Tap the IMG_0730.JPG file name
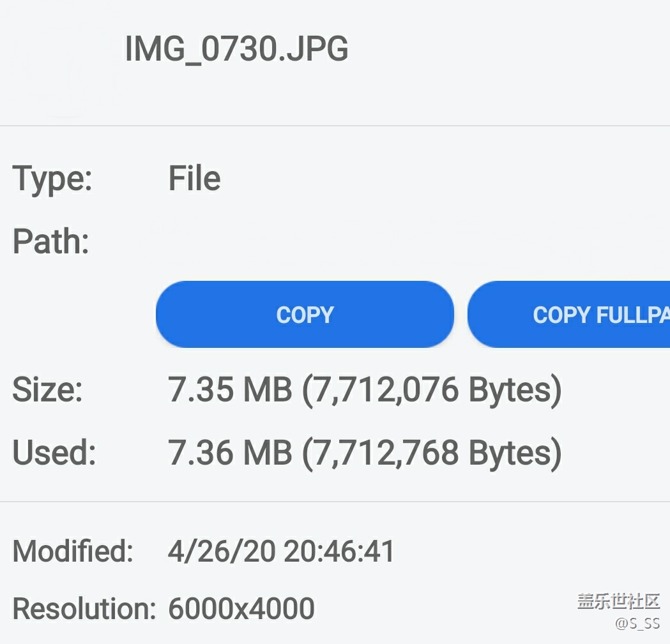This screenshot has height=644, width=670. 236,49
